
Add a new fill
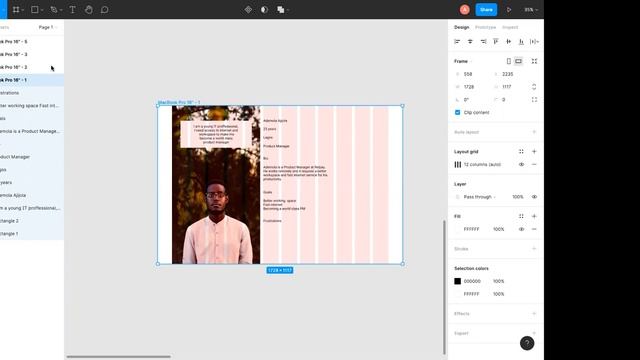click(534, 216)
